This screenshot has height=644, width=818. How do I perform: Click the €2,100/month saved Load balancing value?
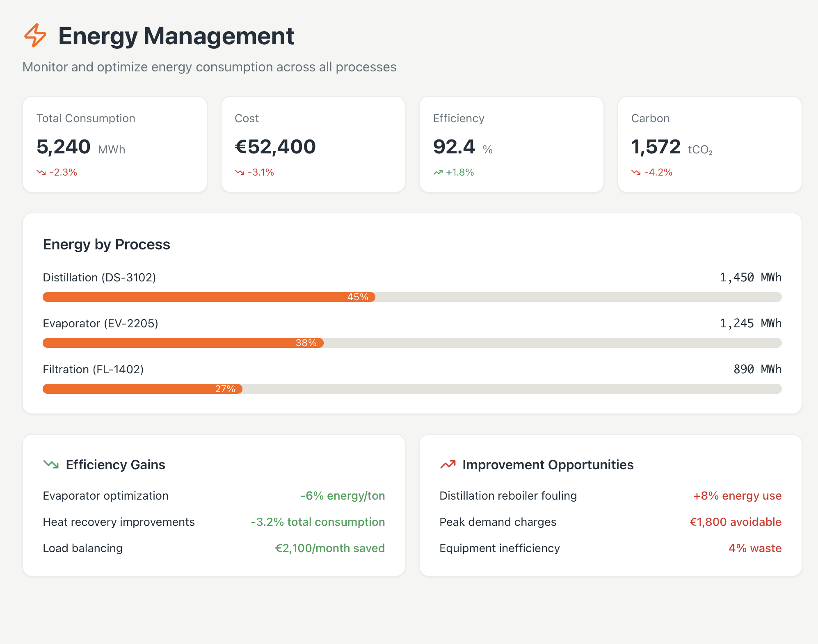(x=330, y=548)
